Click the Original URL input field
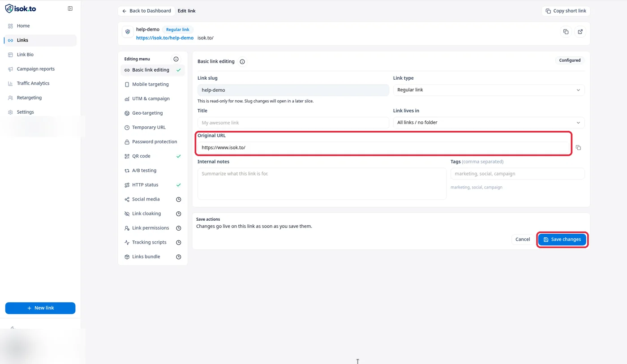The height and width of the screenshot is (364, 627). (x=383, y=148)
